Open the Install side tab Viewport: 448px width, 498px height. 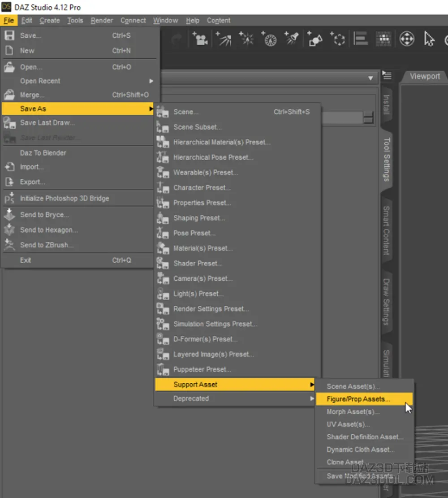[387, 104]
